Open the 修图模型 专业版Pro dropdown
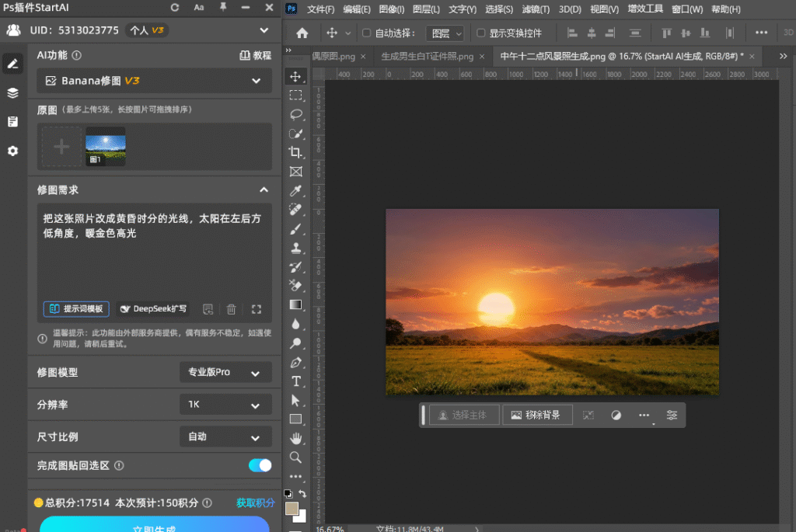The image size is (796, 532). 225,372
